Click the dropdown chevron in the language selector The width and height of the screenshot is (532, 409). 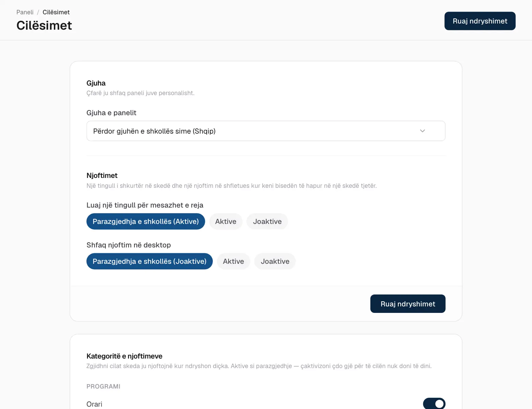pos(422,131)
